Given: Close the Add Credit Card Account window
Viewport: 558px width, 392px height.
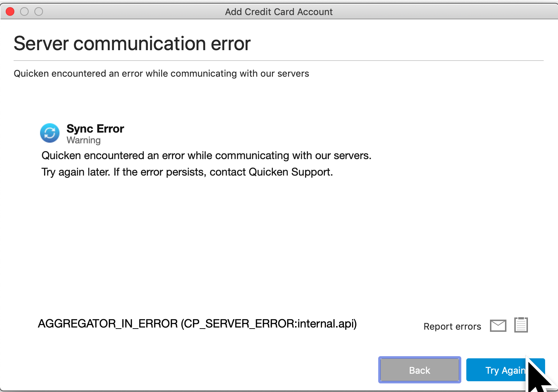Looking at the screenshot, I should click(10, 11).
